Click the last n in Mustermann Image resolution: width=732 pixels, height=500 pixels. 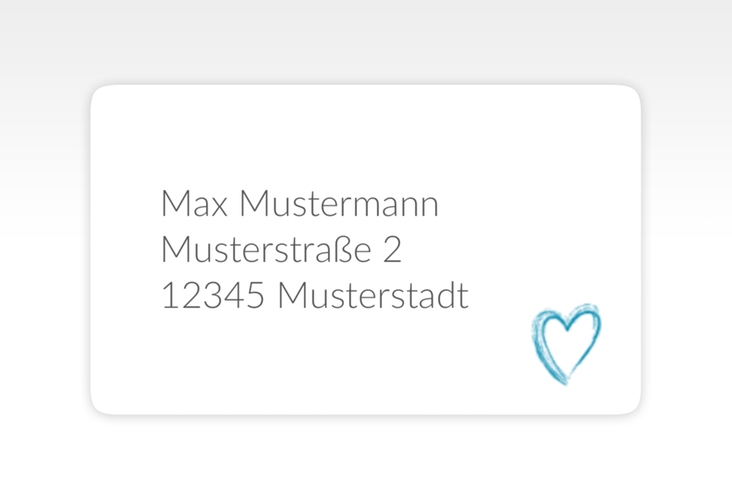coord(428,206)
